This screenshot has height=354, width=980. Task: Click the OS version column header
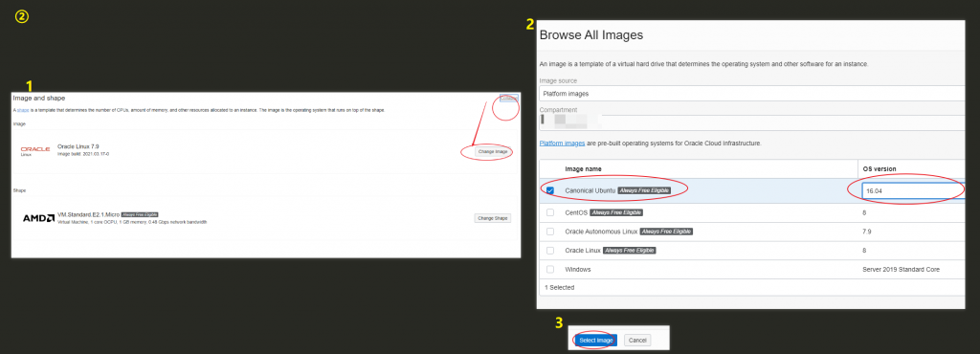point(880,168)
